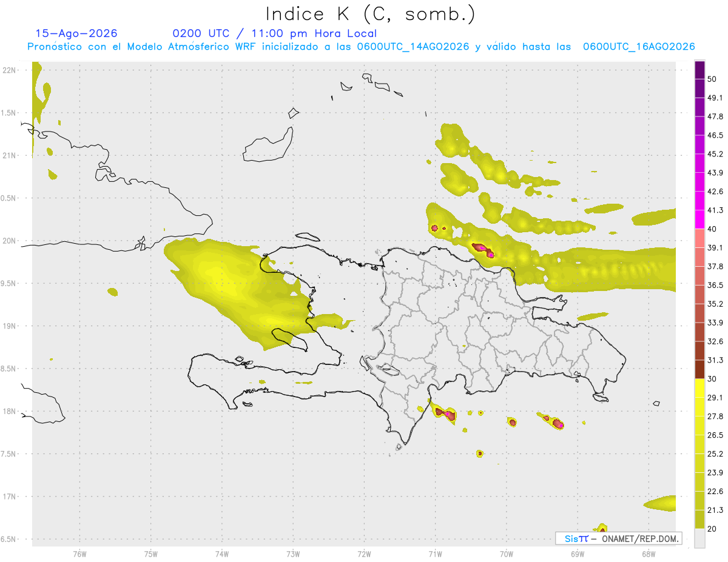728x562 pixels.
Task: Pick the dark brown color bar segment between 30 and 31.3
Action: point(699,369)
